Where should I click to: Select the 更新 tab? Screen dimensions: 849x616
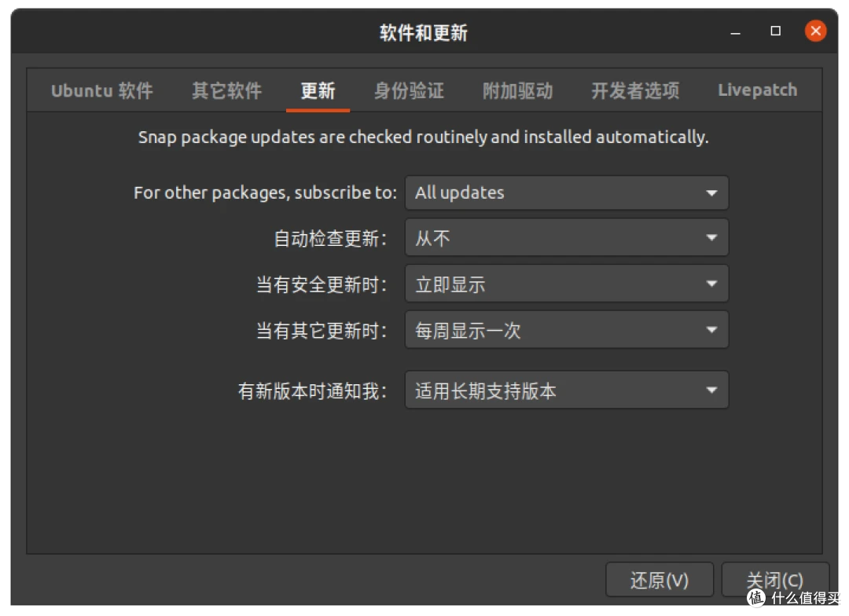pos(318,90)
